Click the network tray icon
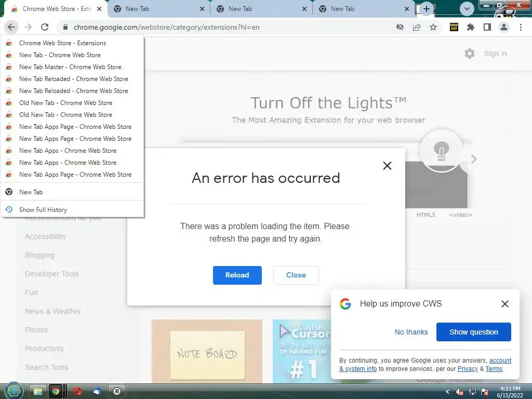532x399 pixels. pos(472,392)
